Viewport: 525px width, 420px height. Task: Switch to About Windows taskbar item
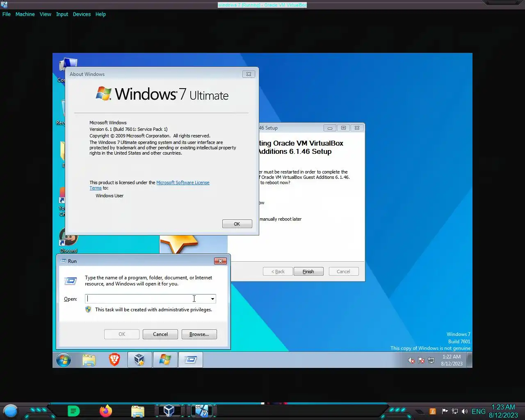(165, 360)
